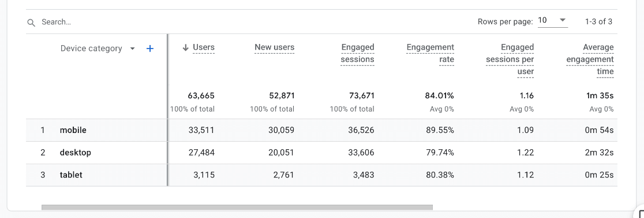Sort by the Users column header
Screen dimensions: 644x218
(x=204, y=47)
